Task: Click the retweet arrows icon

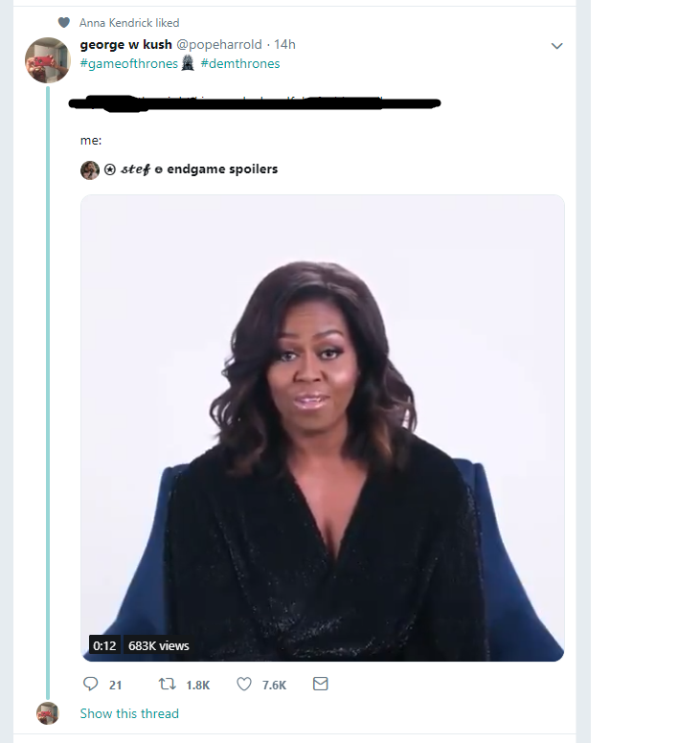Action: [x=167, y=685]
